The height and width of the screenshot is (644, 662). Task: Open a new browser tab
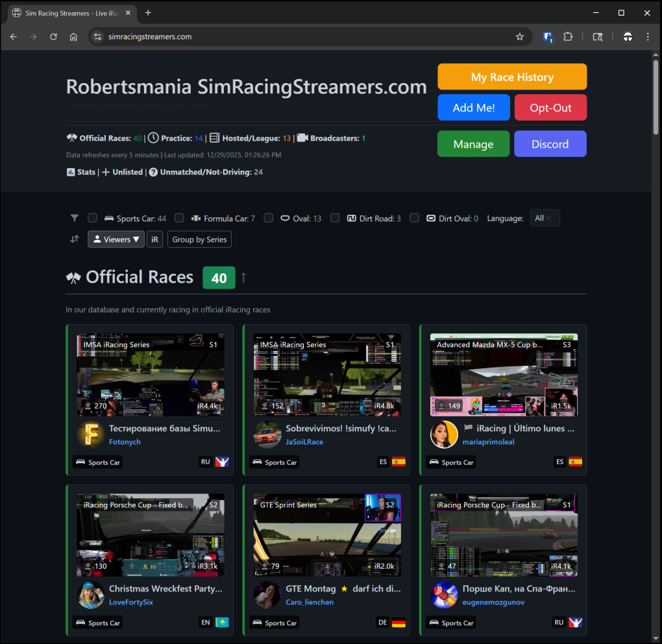coord(148,13)
